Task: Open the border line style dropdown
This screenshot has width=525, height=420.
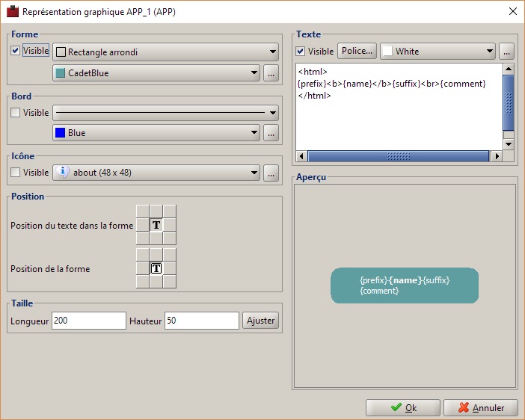Action: [x=166, y=112]
